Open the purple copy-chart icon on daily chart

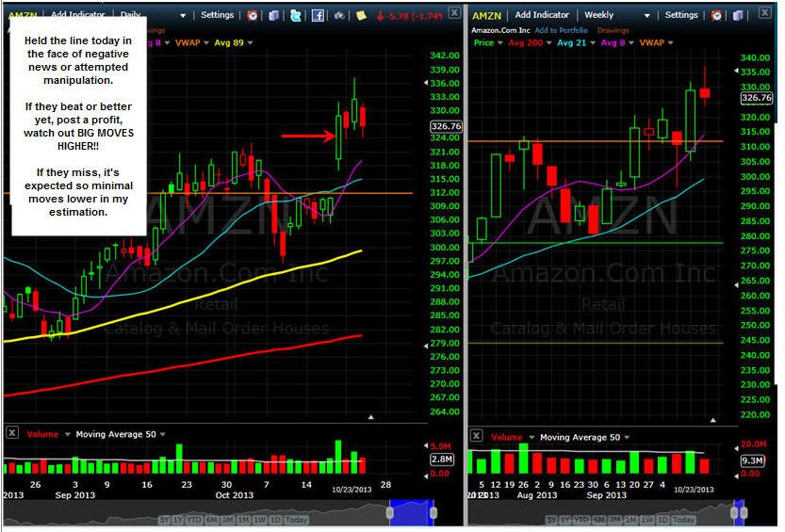click(x=273, y=15)
